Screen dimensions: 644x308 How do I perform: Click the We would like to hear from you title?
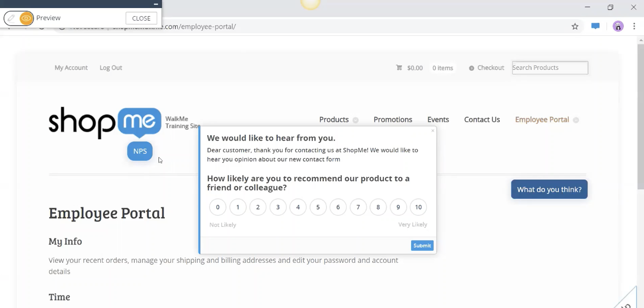pos(271,138)
